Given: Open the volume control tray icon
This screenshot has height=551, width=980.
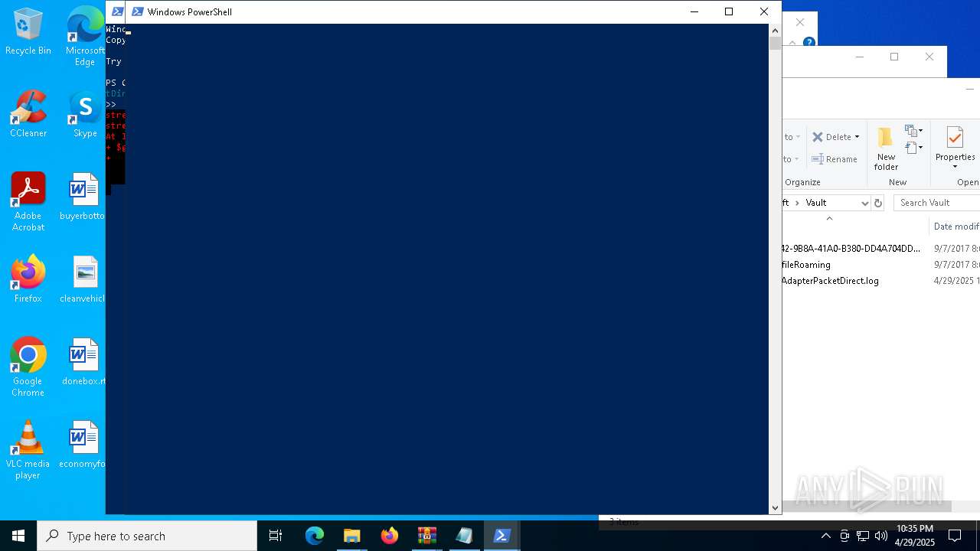Looking at the screenshot, I should pos(880,536).
